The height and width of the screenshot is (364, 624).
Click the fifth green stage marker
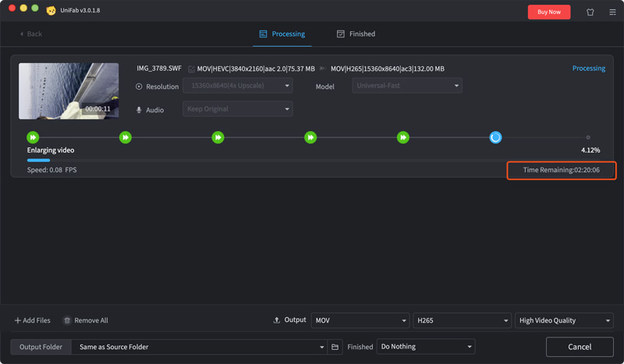point(403,138)
